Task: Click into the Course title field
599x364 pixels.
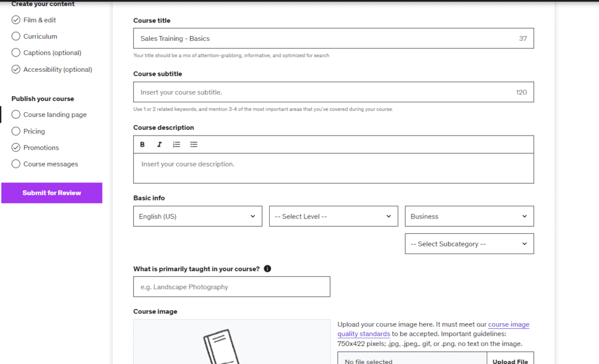Action: coord(333,38)
